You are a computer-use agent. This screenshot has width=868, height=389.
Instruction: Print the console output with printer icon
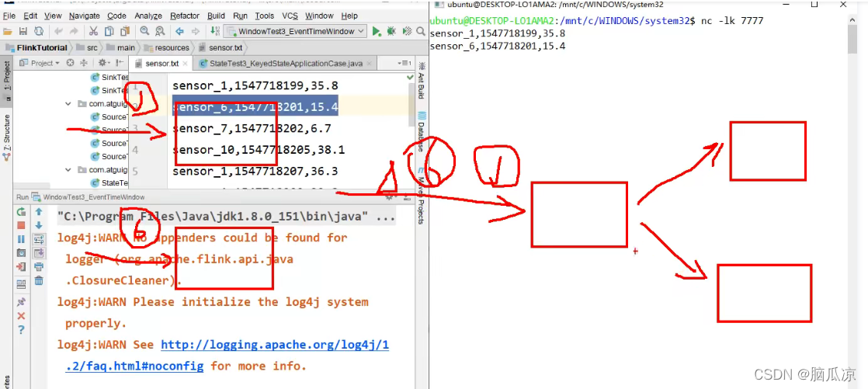(39, 267)
